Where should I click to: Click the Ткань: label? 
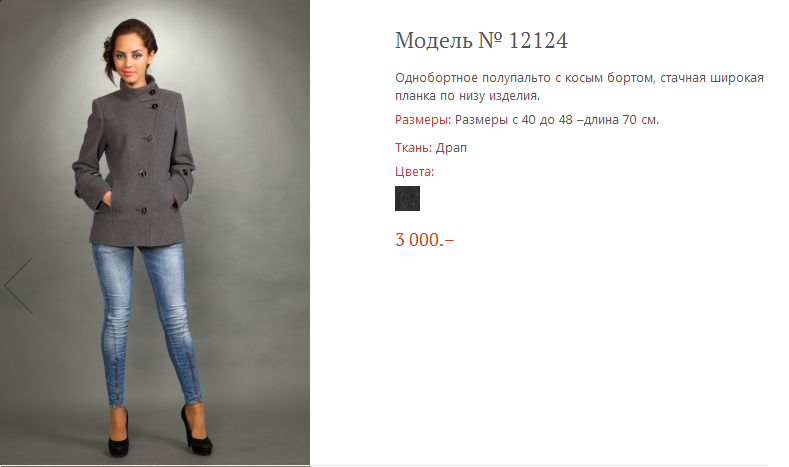(x=413, y=147)
